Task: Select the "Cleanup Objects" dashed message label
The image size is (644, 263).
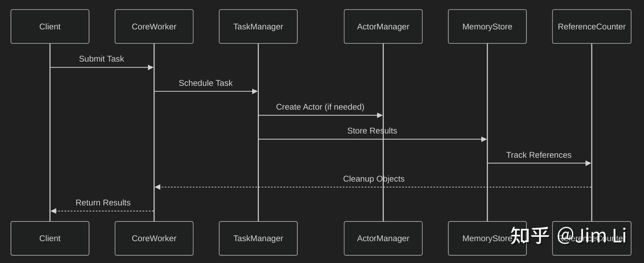Action: pos(374,179)
